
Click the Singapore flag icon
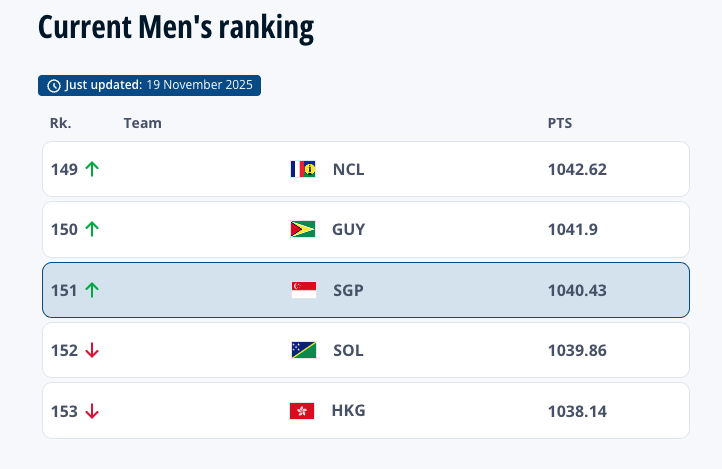(303, 290)
